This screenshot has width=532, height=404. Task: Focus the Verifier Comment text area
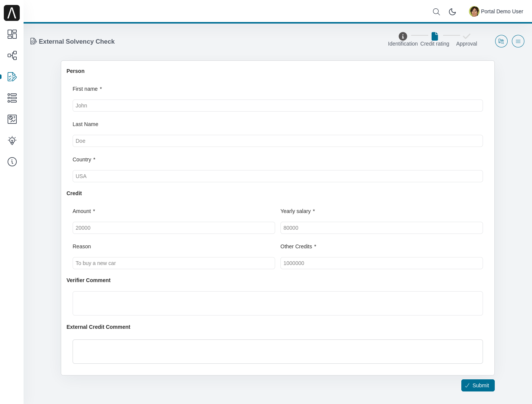(277, 303)
